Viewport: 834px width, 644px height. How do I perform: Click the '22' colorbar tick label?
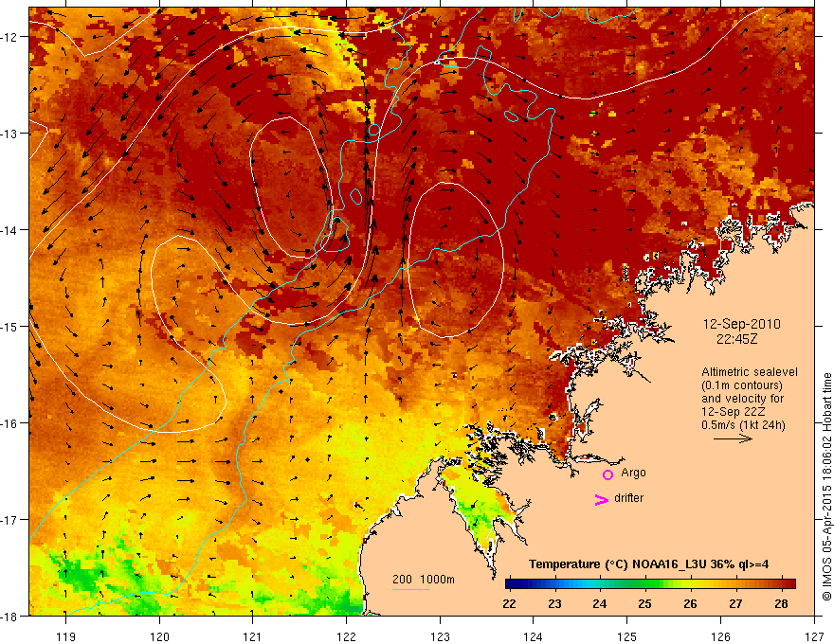click(x=509, y=603)
